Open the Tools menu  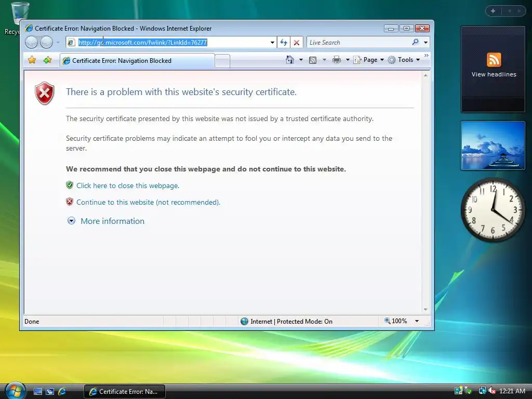[404, 60]
